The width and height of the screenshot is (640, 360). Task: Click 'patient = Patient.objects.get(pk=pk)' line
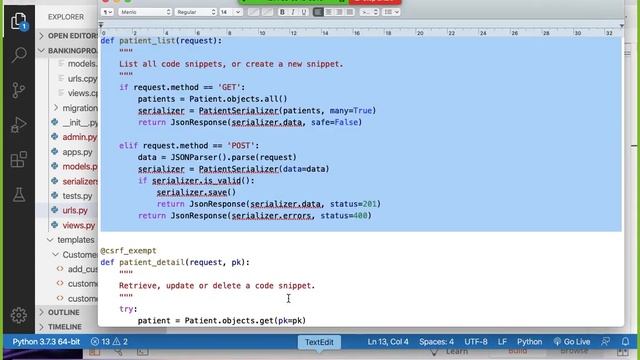pos(222,321)
